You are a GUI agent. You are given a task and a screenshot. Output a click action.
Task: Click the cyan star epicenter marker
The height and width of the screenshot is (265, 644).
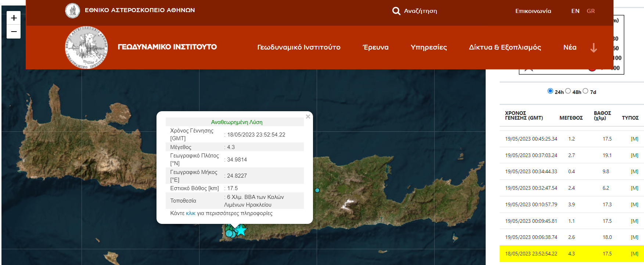pyautogui.click(x=241, y=230)
